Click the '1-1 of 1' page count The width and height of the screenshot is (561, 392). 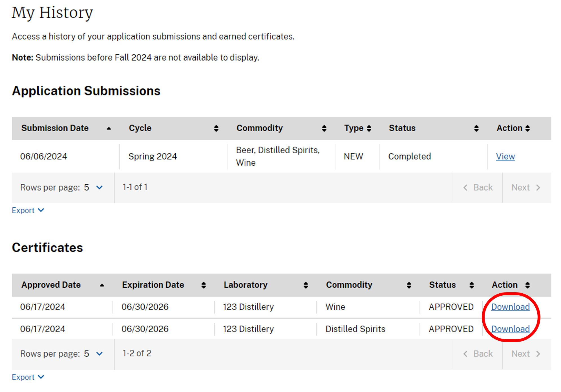[x=135, y=187]
